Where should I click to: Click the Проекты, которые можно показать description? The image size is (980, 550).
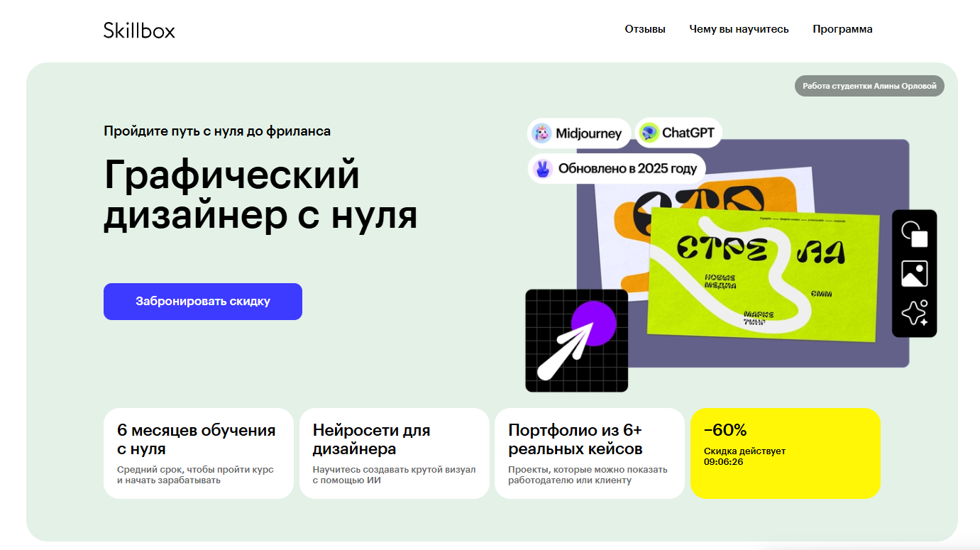[x=588, y=475]
